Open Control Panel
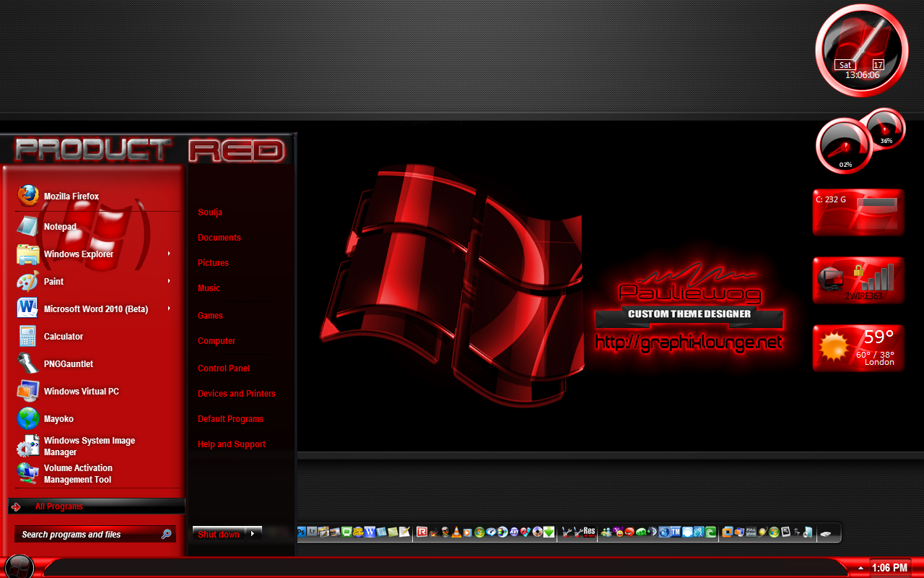Image resolution: width=924 pixels, height=578 pixels. pyautogui.click(x=224, y=368)
